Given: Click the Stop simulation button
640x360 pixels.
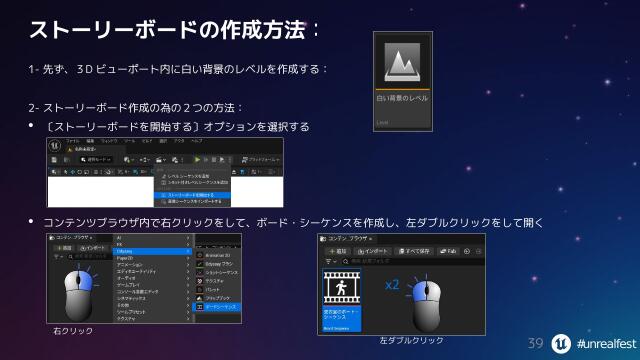Looking at the screenshot, I should [x=213, y=160].
